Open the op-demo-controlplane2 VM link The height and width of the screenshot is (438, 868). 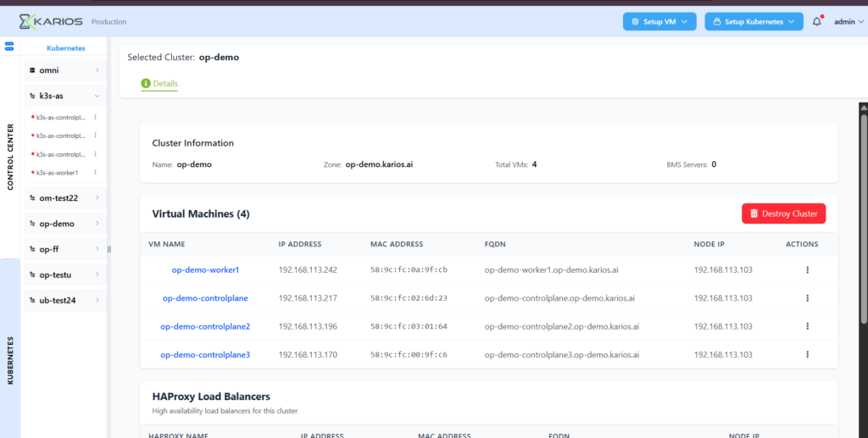205,326
